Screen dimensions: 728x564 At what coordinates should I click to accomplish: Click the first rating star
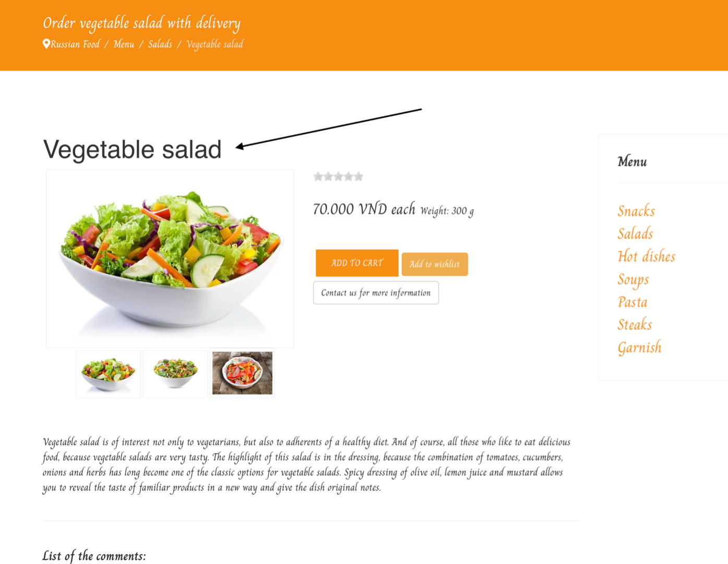coord(318,177)
